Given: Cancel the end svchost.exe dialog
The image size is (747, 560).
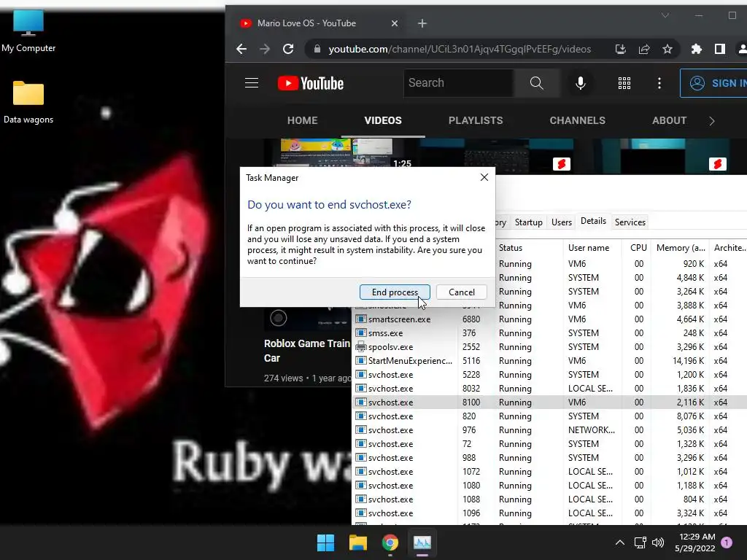Looking at the screenshot, I should tap(462, 292).
